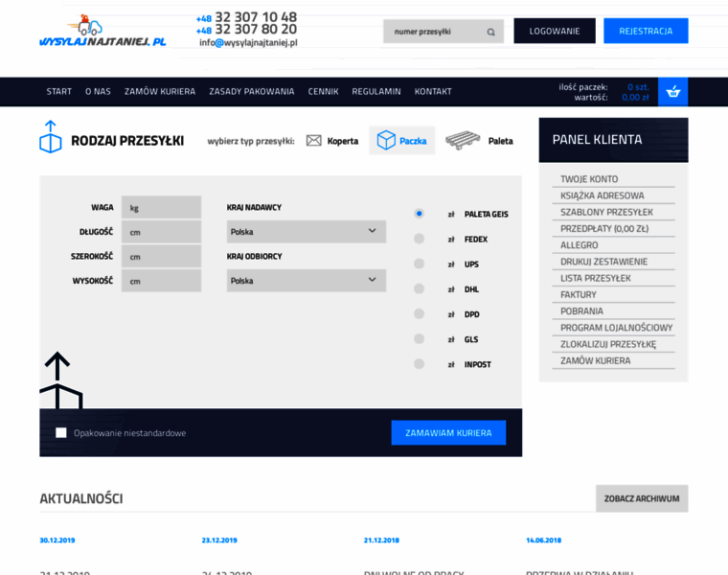Viewport: 728px width, 575px height.
Task: Click the Zamawiam Kuriera button
Action: [448, 433]
